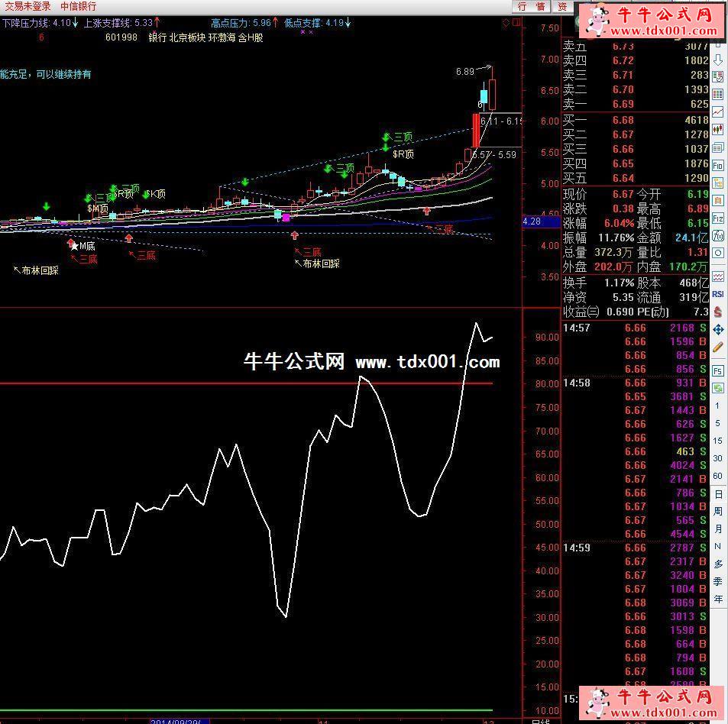Click the RSI indicator icon
Image resolution: width=728 pixels, height=724 pixels.
click(718, 294)
